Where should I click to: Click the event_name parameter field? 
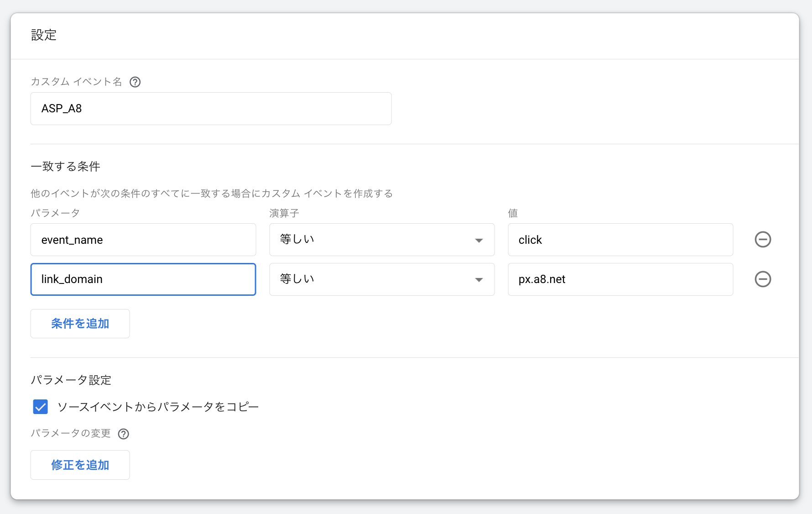click(x=143, y=240)
